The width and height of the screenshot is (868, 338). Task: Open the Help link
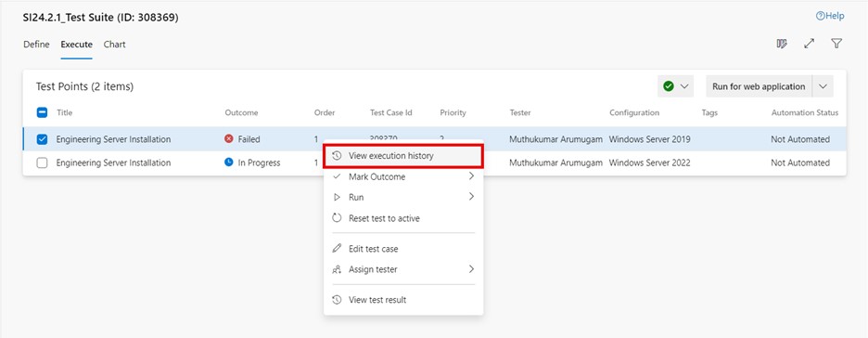pos(830,16)
